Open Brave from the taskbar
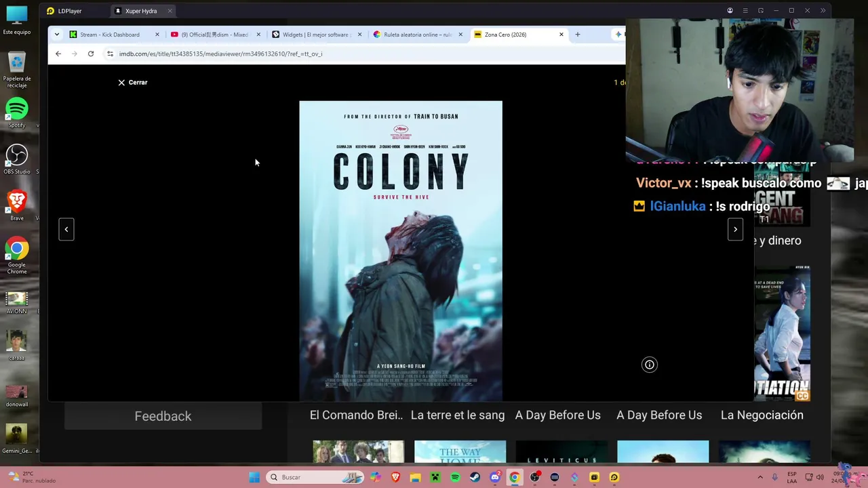Screen dimensions: 868x488 coord(395,477)
